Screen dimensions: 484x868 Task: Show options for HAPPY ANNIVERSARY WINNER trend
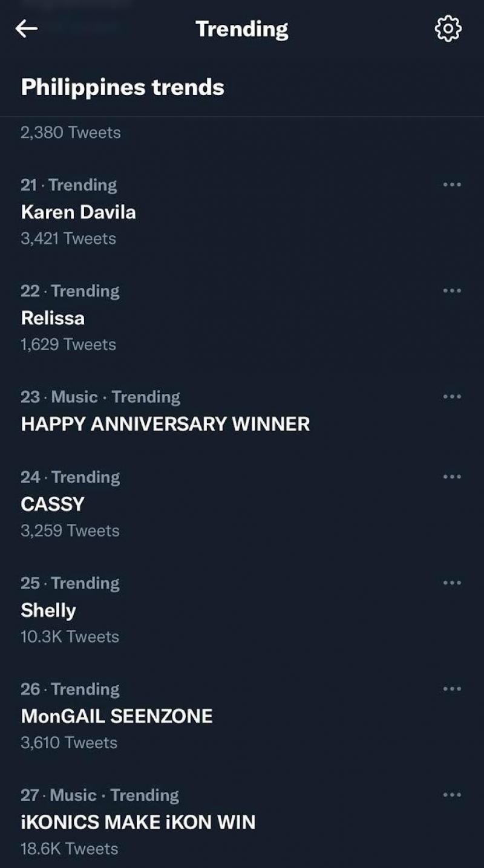point(452,397)
